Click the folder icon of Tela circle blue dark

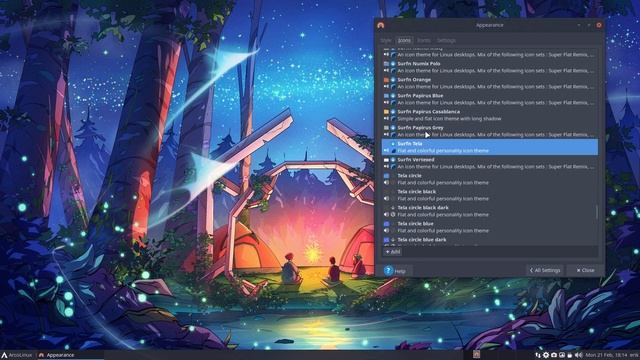(386, 240)
